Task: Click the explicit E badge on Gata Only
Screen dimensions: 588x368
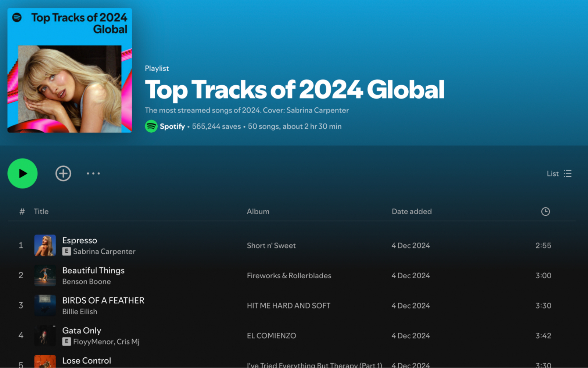Action: pos(67,342)
